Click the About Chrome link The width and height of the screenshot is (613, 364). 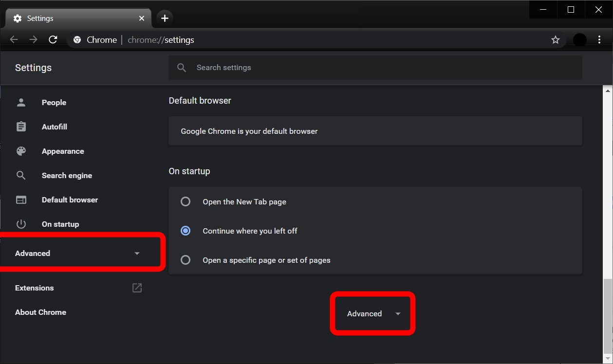pos(40,312)
